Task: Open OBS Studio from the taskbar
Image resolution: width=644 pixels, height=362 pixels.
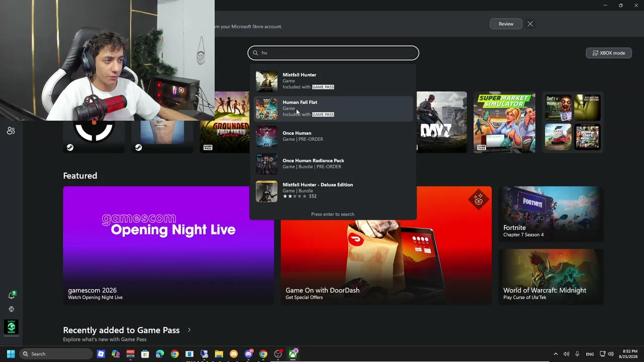Action: click(278, 354)
